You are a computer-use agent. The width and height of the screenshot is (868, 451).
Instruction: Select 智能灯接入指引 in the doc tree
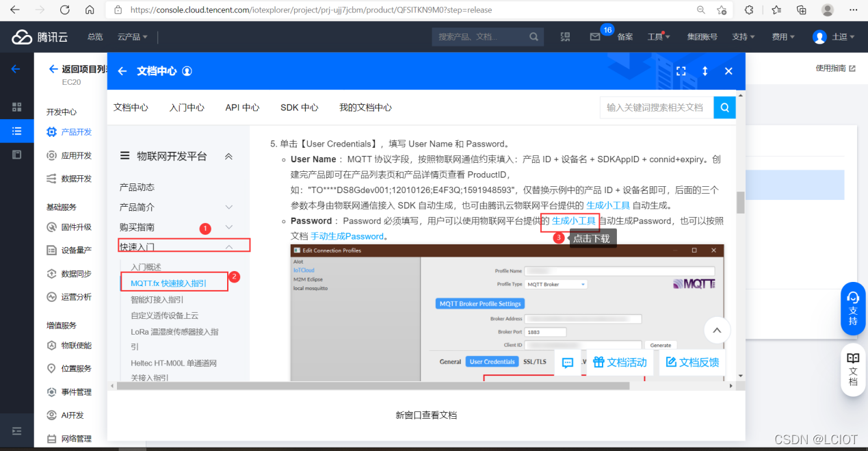157,300
